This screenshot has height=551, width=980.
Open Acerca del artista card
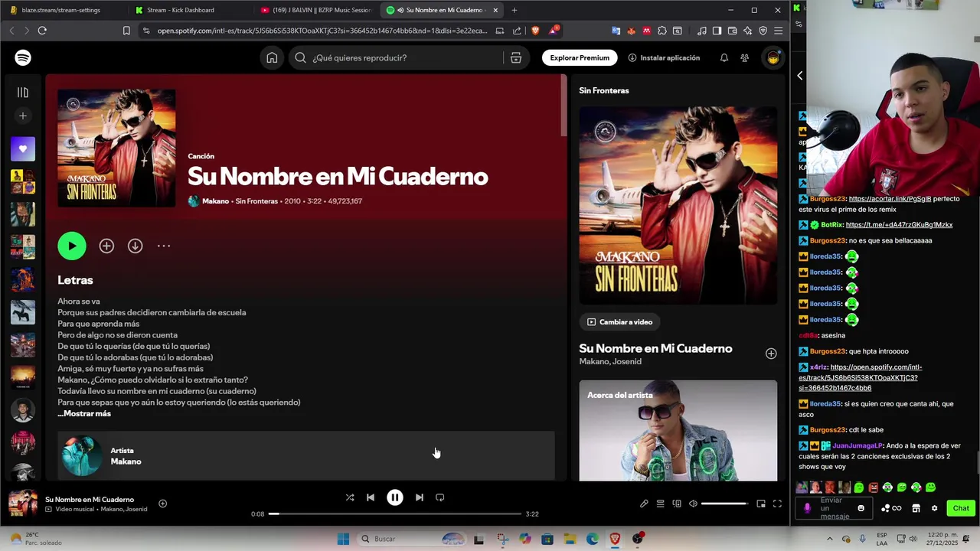(678, 430)
